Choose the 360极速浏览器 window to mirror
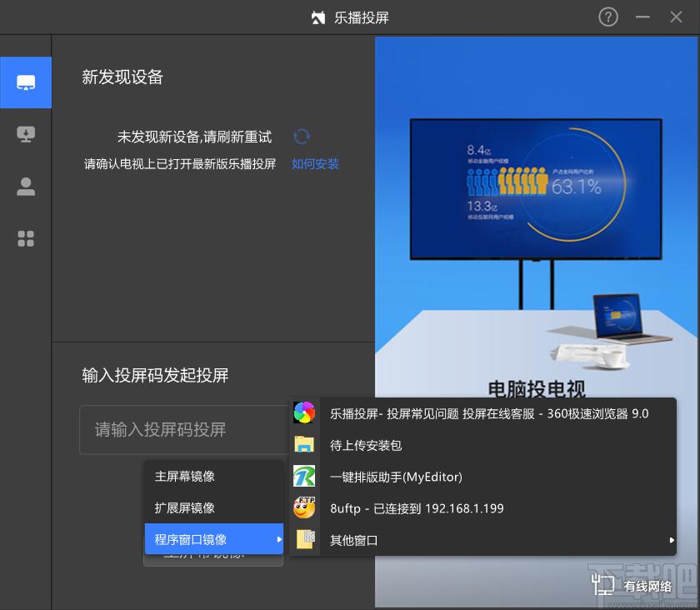This screenshot has height=610, width=700. coord(483,413)
